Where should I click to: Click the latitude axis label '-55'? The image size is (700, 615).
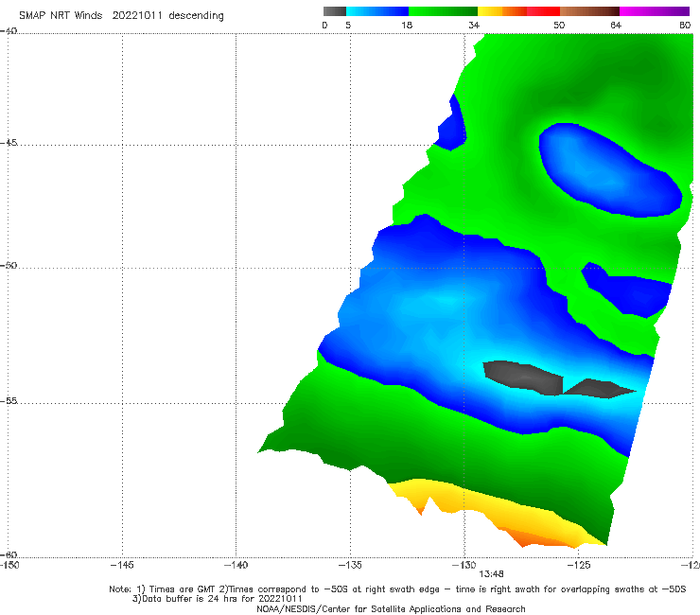(x=9, y=401)
